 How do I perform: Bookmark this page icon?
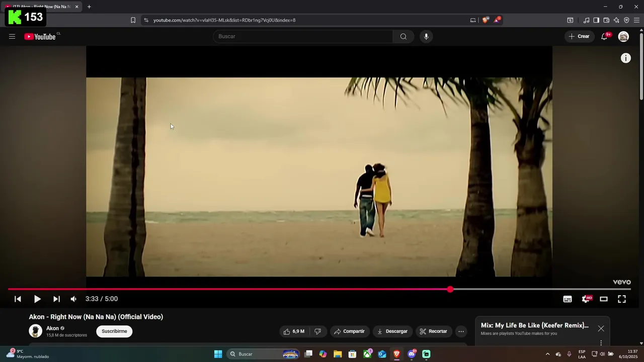tap(133, 20)
